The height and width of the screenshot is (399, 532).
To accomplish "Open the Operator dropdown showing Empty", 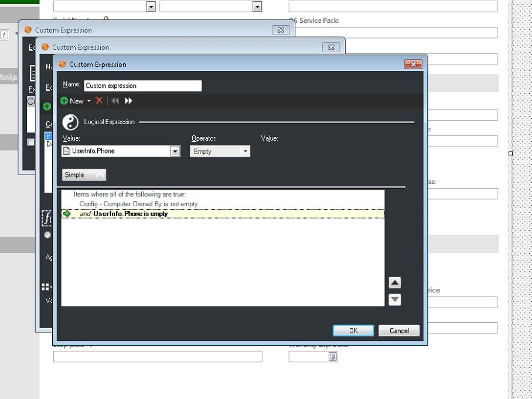I will 244,151.
